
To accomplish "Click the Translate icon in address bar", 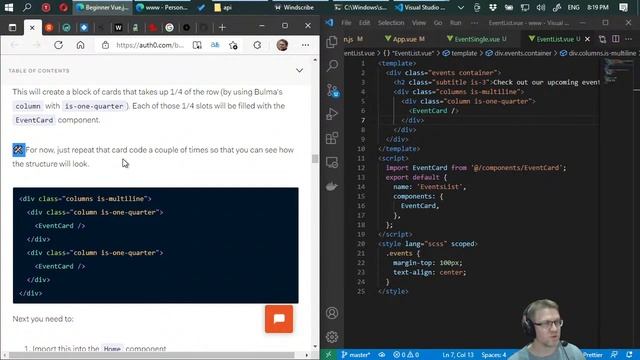I will pos(215,45).
